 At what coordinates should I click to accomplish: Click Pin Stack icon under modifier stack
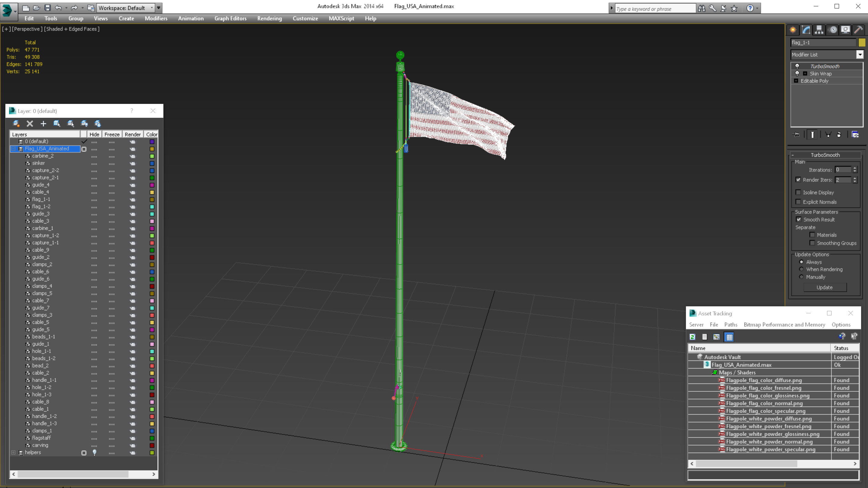click(796, 135)
